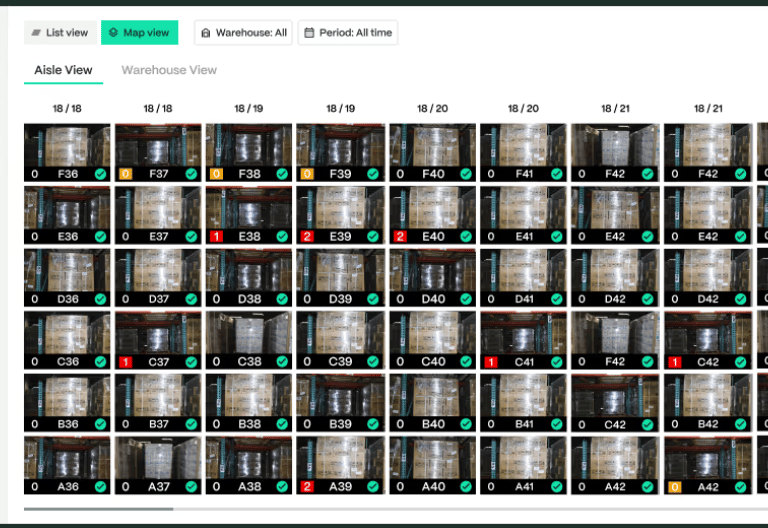Click green checkmark on B40
Viewport: 768px width, 528px height.
[466, 424]
